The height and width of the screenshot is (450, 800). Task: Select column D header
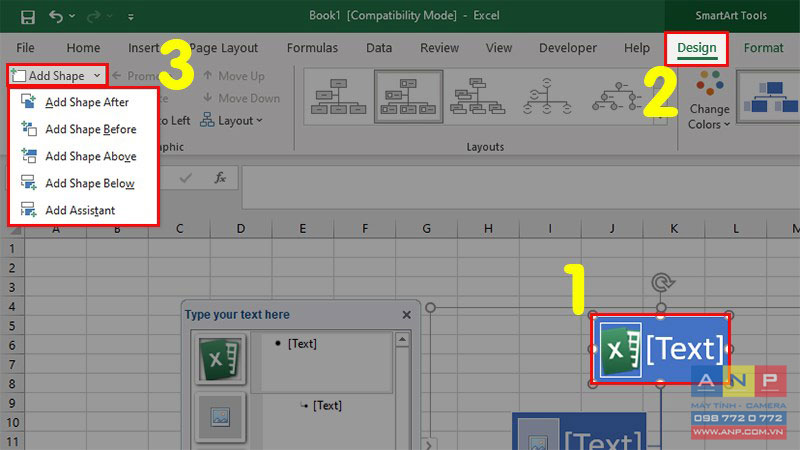click(x=241, y=229)
